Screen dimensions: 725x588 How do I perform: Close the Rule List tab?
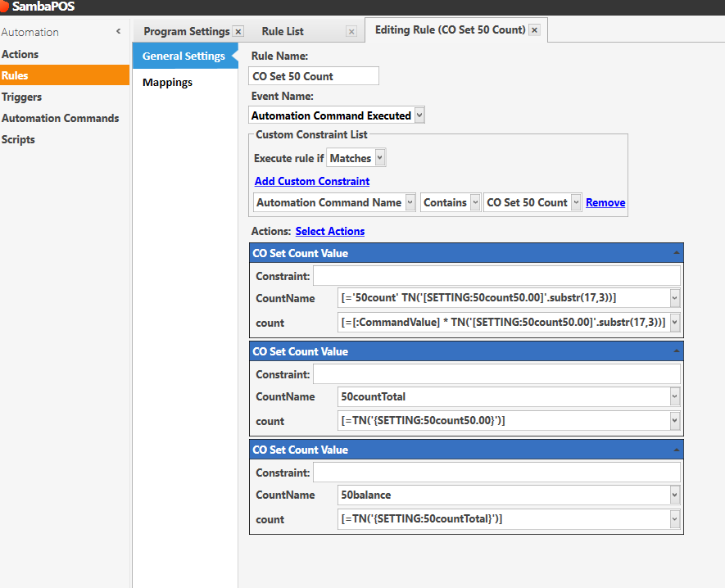point(351,31)
